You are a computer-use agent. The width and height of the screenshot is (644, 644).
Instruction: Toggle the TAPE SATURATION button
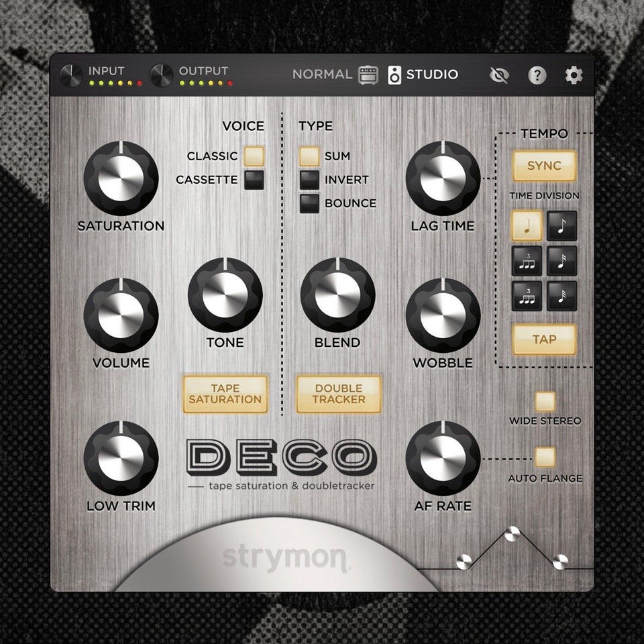[x=225, y=394]
